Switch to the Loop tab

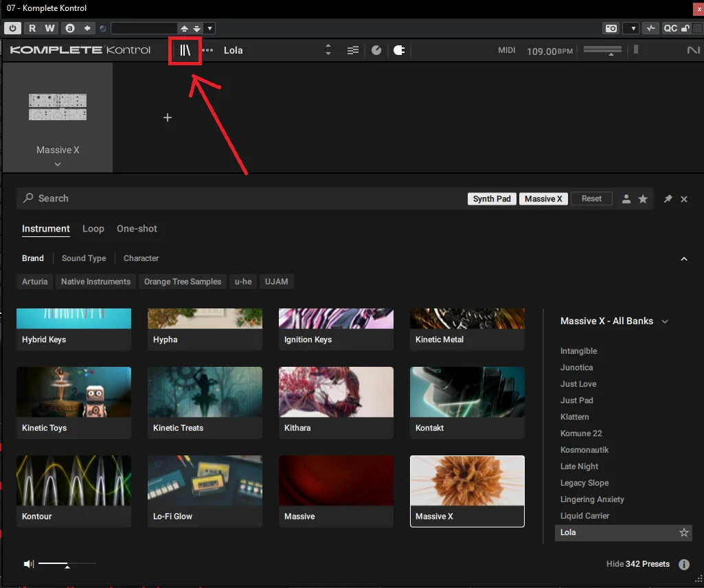93,229
